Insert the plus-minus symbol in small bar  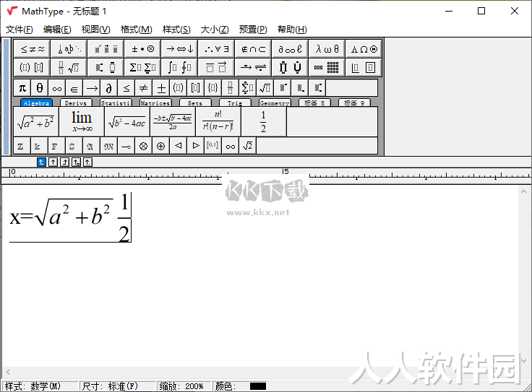coord(160,88)
